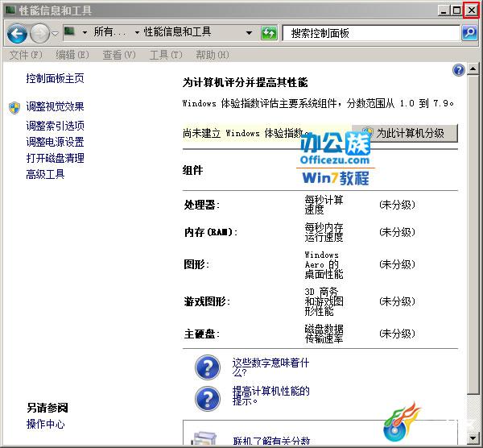
Task: Click the 另请参阅 heading
Action: click(47, 408)
